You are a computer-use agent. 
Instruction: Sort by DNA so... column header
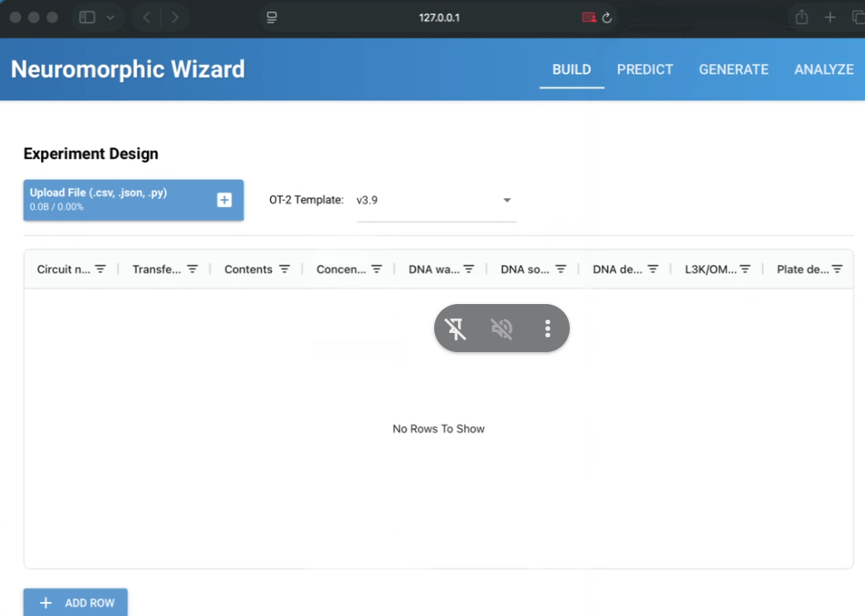pos(524,269)
